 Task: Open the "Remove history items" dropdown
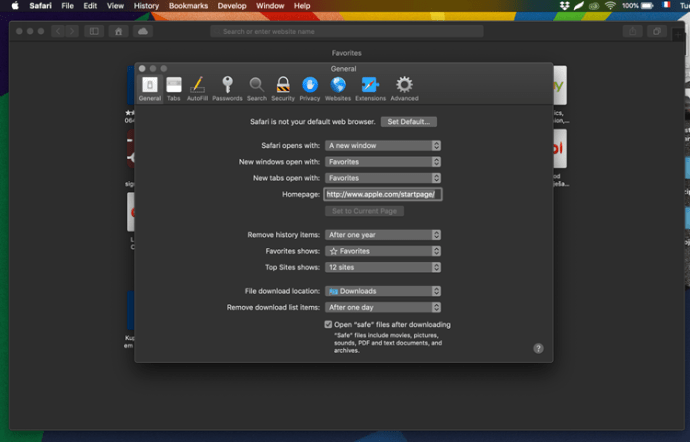click(383, 235)
